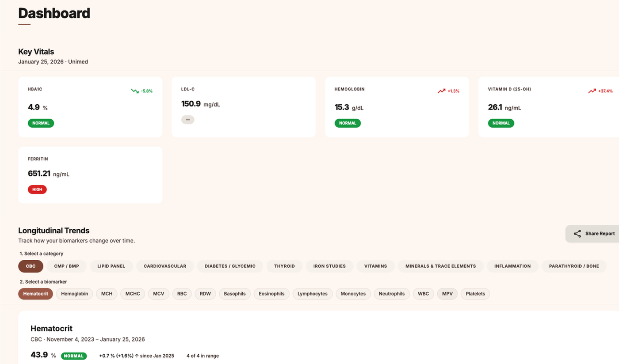Click the Vitamin D 26.1 ng/mL value
Viewport: 619px width, 364px height.
coord(505,107)
